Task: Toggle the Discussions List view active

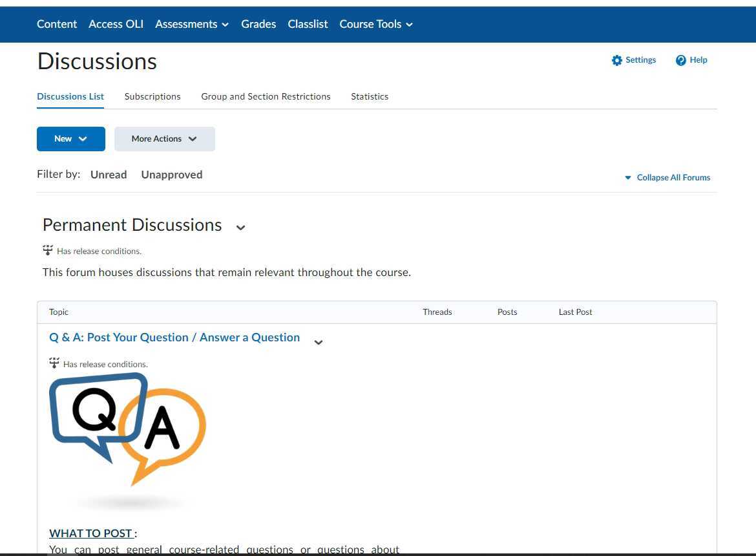Action: (70, 96)
